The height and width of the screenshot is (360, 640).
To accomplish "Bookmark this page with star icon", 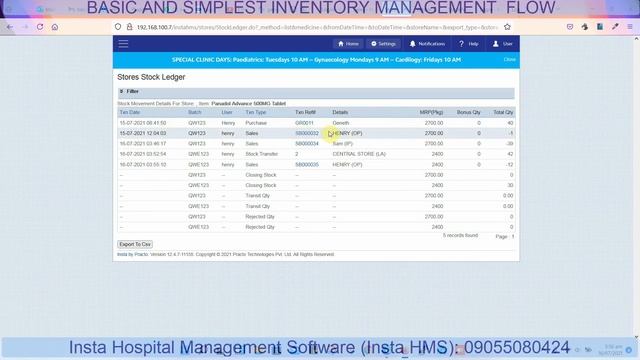I will point(507,27).
